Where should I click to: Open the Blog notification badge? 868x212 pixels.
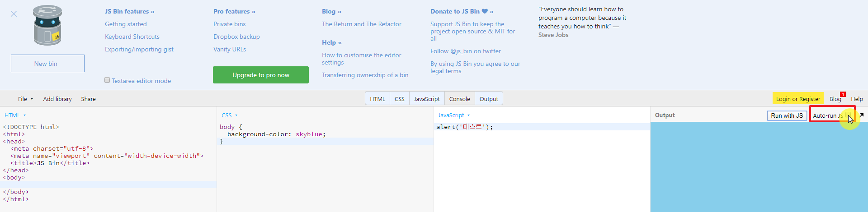[843, 94]
